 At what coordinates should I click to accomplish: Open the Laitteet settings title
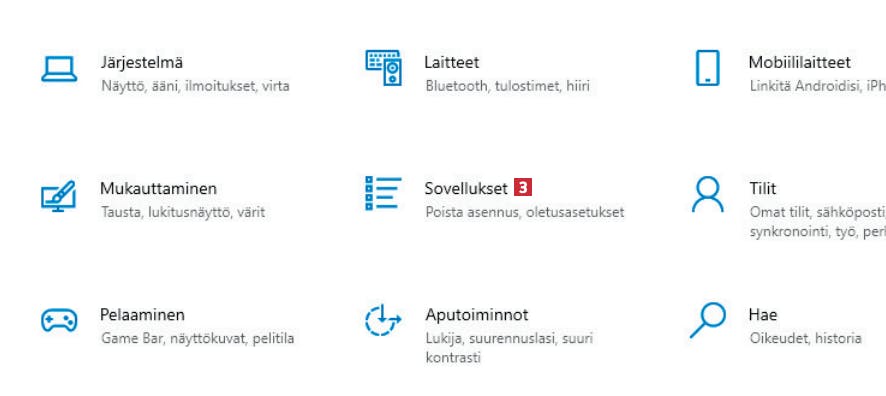tap(451, 62)
